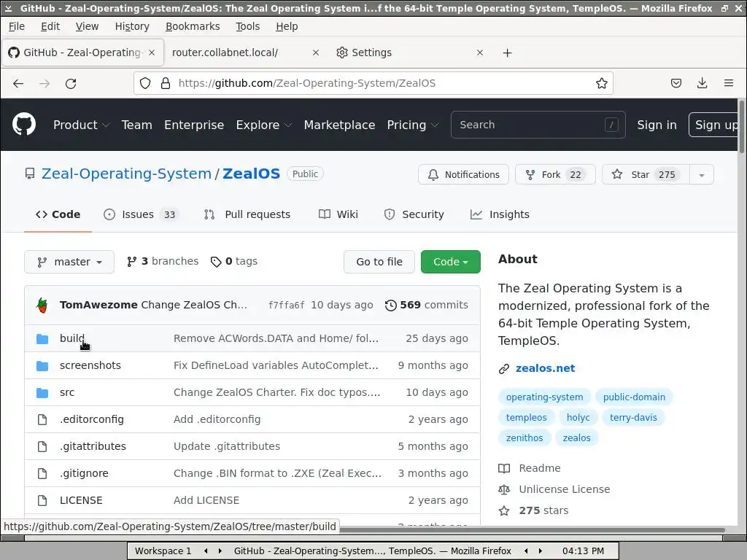
Task: Click the Fork button
Action: (555, 175)
